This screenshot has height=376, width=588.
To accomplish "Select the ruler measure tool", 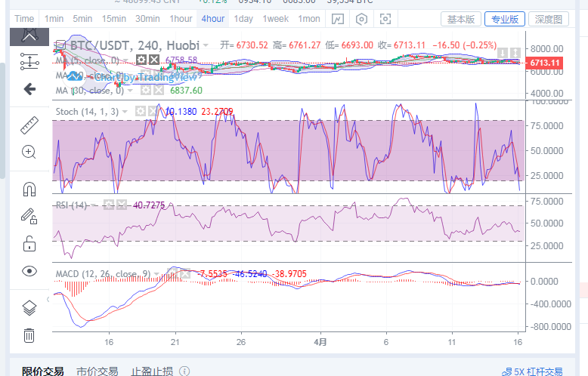I will [x=29, y=125].
